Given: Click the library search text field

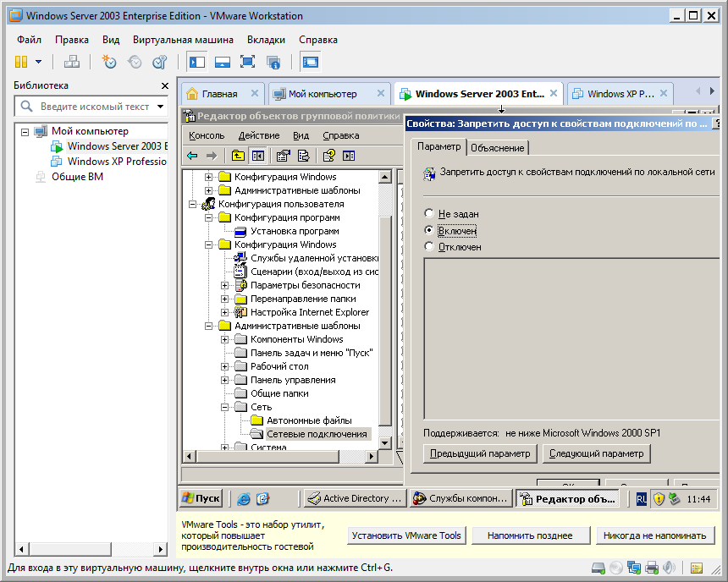Looking at the screenshot, I should click(x=94, y=107).
